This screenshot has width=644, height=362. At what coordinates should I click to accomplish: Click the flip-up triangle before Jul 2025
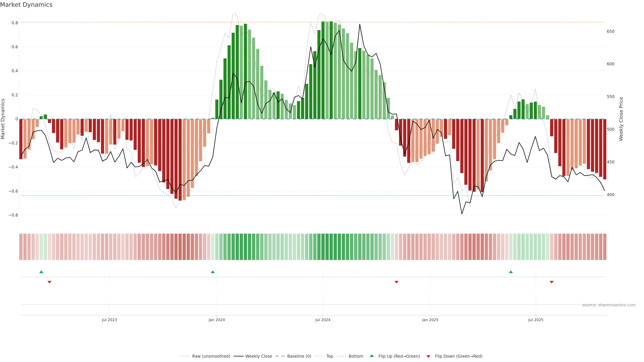[511, 272]
